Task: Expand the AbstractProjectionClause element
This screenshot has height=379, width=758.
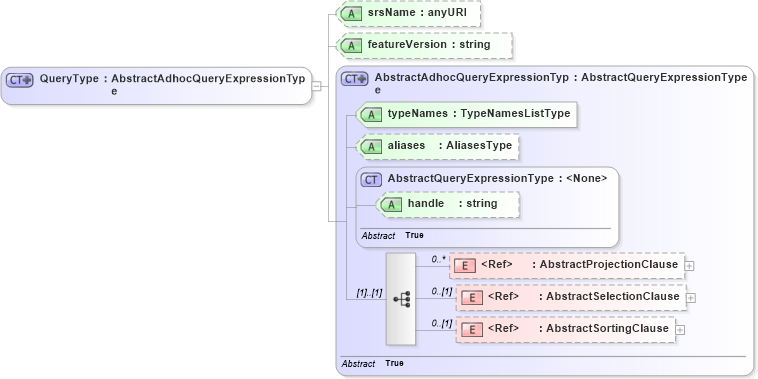Action: point(690,266)
